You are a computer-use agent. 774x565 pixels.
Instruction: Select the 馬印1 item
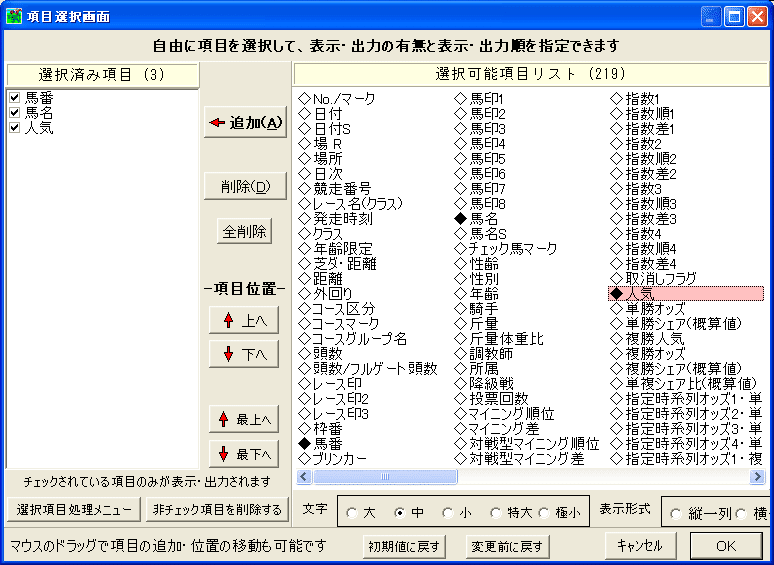pyautogui.click(x=479, y=99)
